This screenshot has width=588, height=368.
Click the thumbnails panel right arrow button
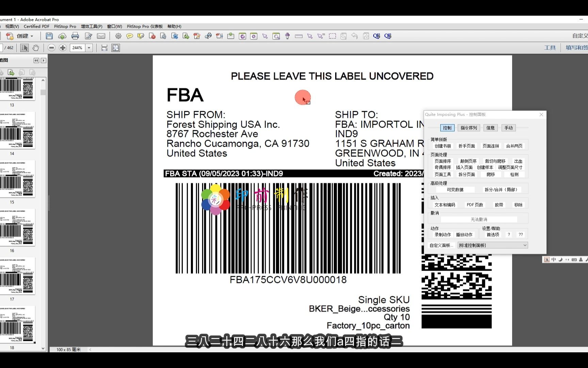coord(44,60)
